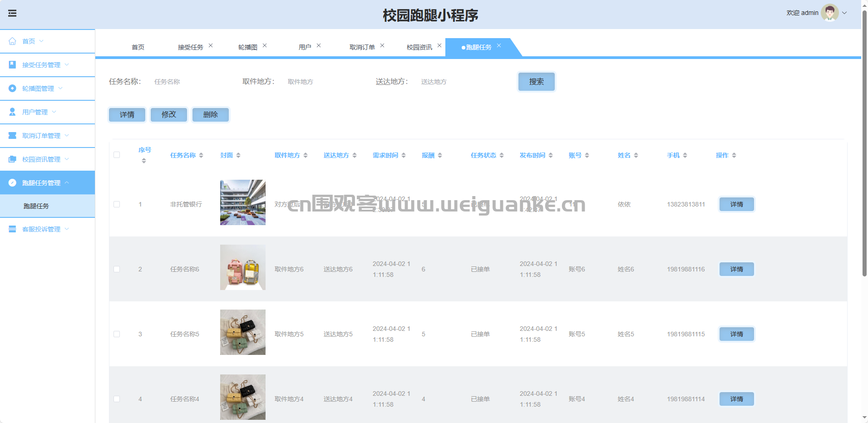Select the checkbox for row 3
This screenshot has height=423, width=868.
click(117, 334)
